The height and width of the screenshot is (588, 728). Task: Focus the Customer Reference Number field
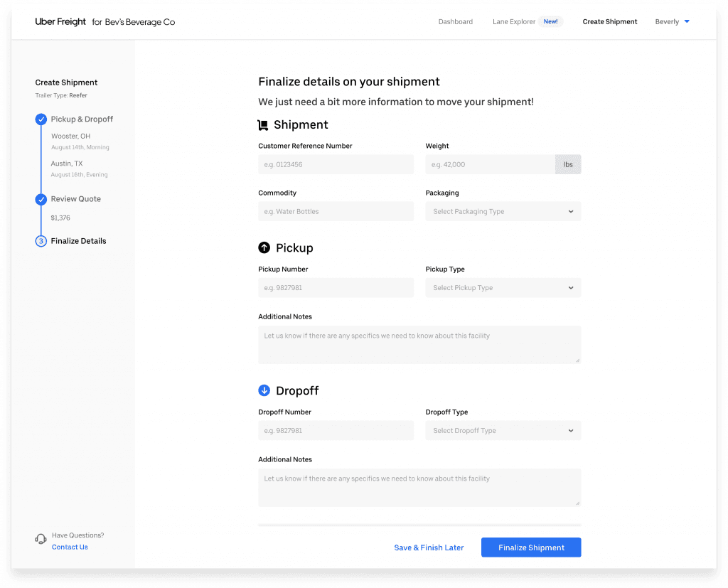336,164
